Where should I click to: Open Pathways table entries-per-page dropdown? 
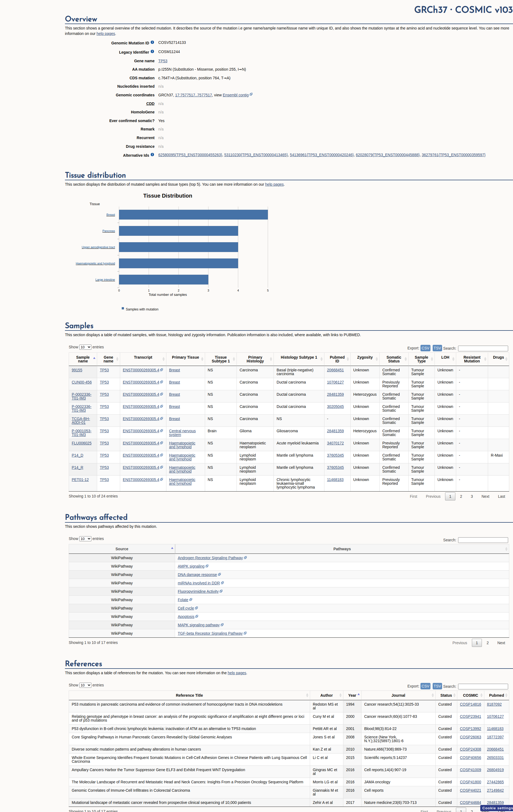pos(85,539)
